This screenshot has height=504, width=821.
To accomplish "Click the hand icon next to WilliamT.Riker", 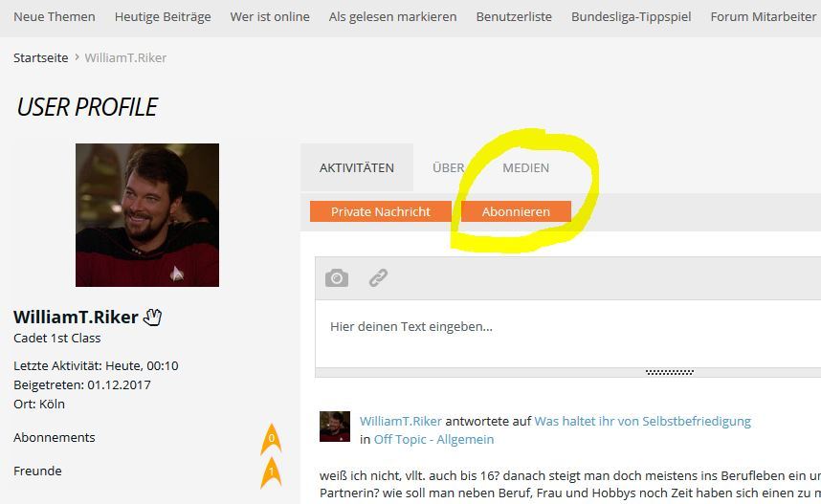I will [x=152, y=318].
